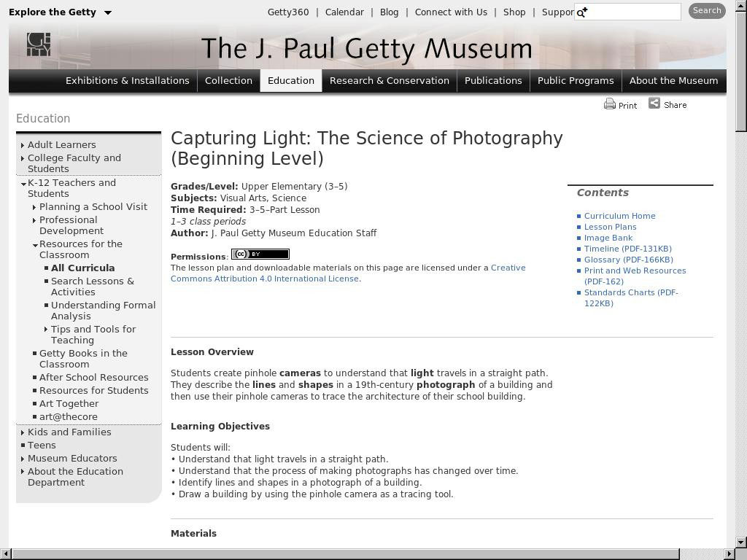The height and width of the screenshot is (560, 747).
Task: Open Print and Web Resources PDF link
Action: pos(635,276)
